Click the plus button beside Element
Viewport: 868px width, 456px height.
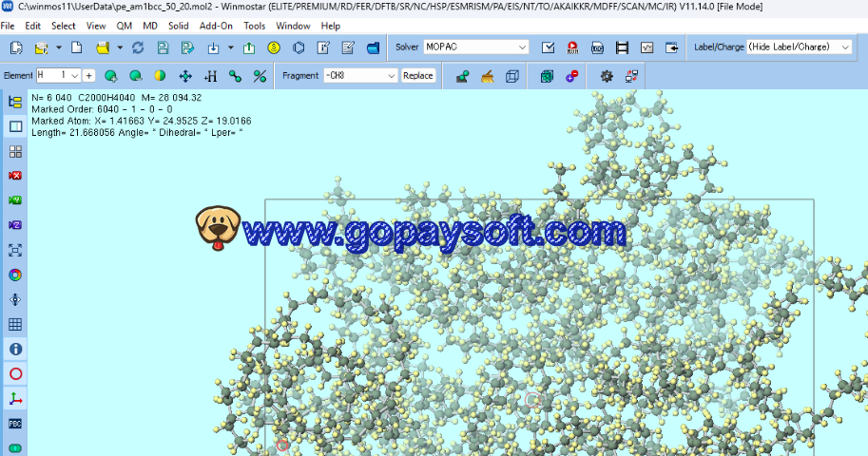click(88, 75)
